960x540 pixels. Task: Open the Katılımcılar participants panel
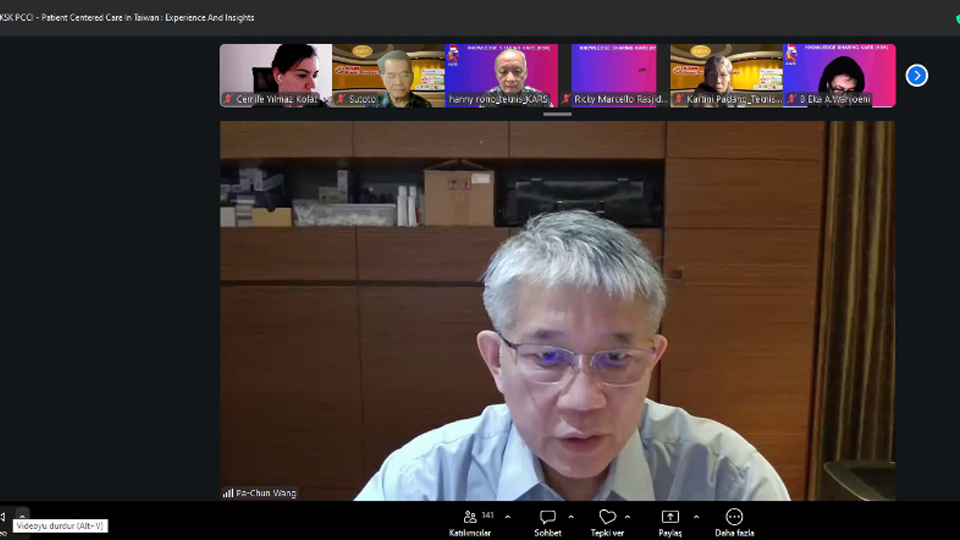pyautogui.click(x=470, y=523)
